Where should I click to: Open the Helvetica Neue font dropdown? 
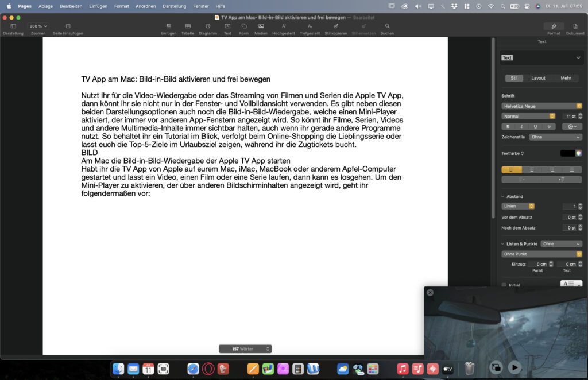[x=542, y=106]
